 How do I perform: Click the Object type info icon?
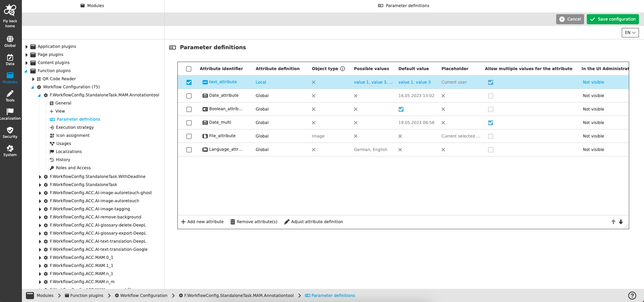pyautogui.click(x=343, y=69)
